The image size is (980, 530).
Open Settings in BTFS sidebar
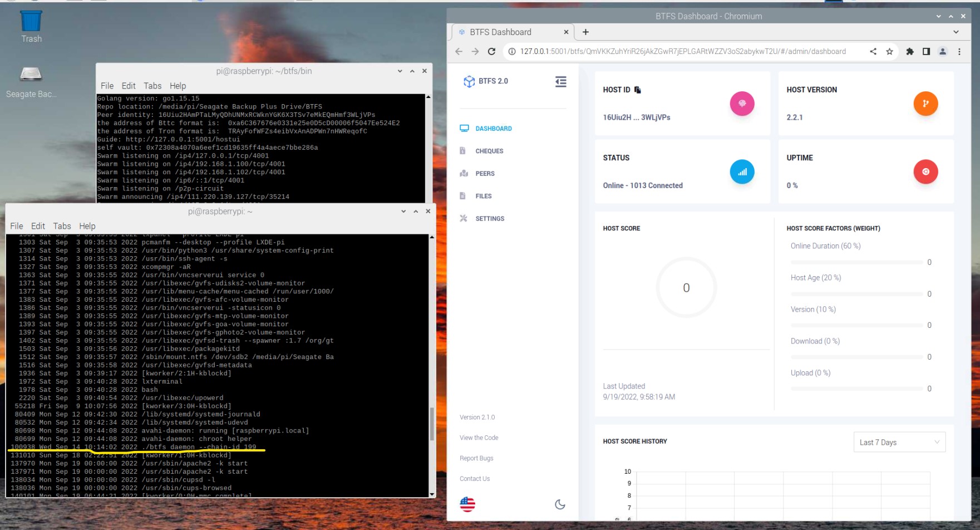pyautogui.click(x=482, y=219)
